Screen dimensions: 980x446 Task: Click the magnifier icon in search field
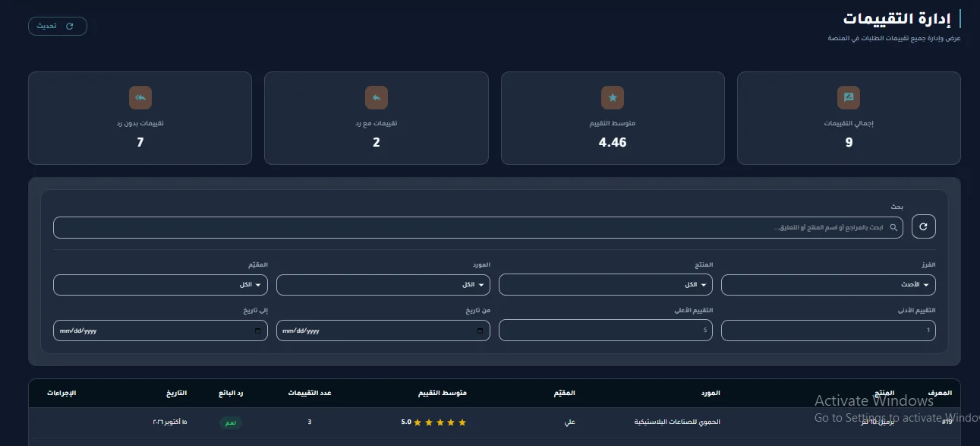(893, 227)
